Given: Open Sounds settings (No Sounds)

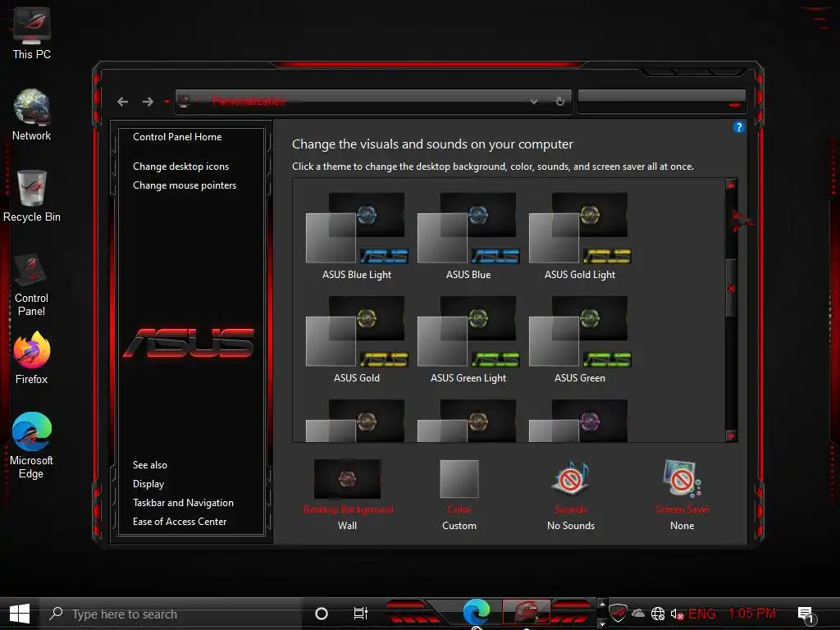Looking at the screenshot, I should (x=571, y=495).
